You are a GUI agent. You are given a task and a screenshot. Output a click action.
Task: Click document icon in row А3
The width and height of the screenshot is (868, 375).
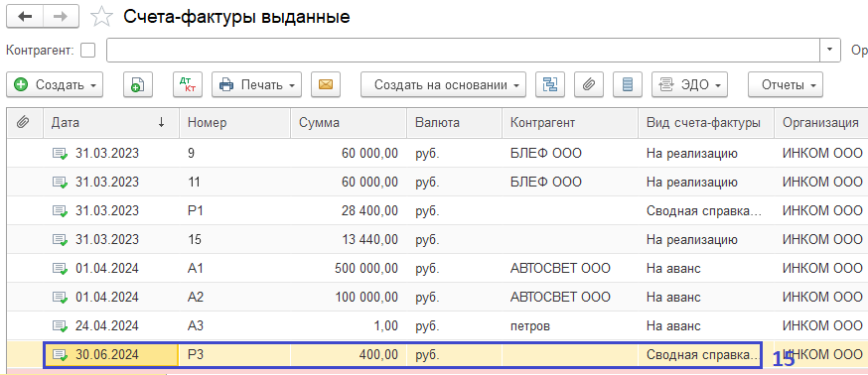point(60,326)
